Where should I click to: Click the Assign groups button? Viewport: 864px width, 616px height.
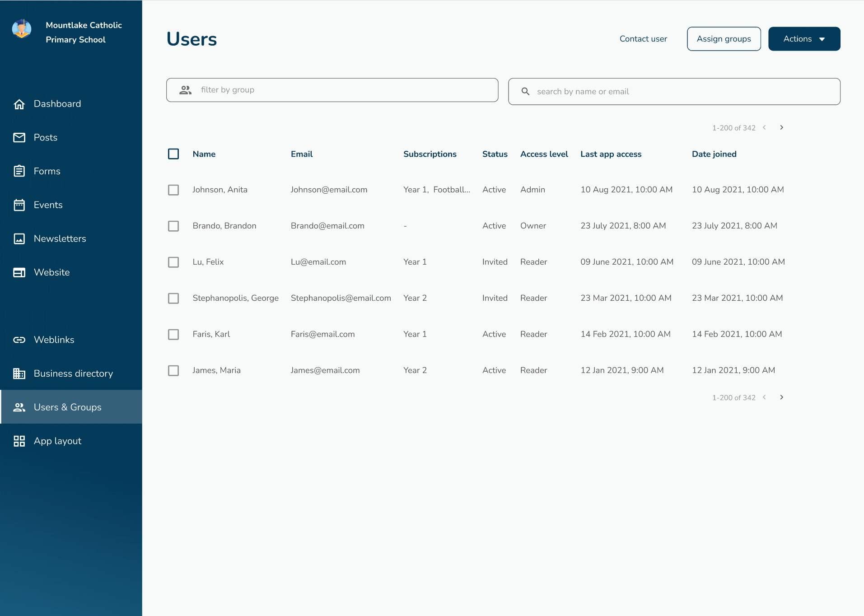pyautogui.click(x=723, y=39)
